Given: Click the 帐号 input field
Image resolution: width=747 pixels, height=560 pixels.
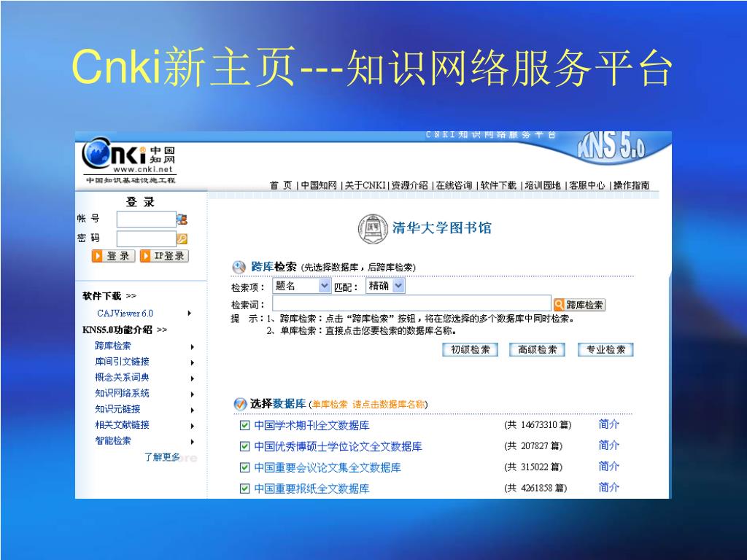Looking at the screenshot, I should 147,219.
